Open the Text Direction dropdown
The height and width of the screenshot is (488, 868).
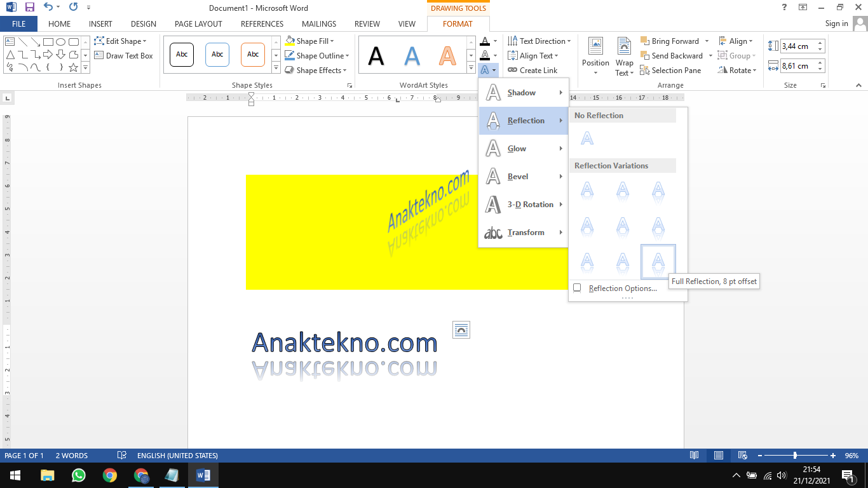539,41
